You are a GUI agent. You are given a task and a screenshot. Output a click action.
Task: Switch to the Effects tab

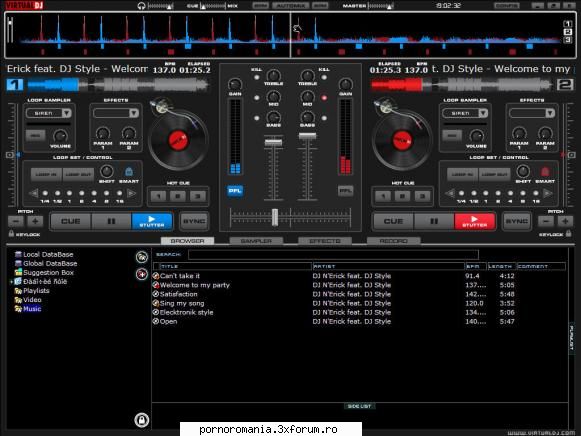coord(325,241)
